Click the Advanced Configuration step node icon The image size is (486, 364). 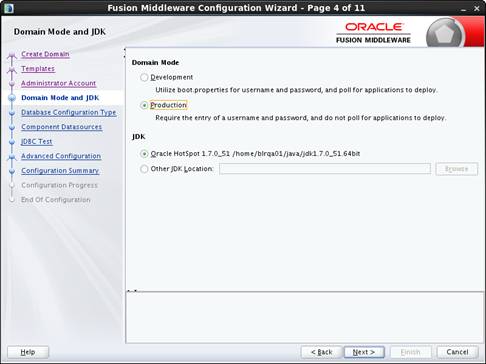point(12,157)
